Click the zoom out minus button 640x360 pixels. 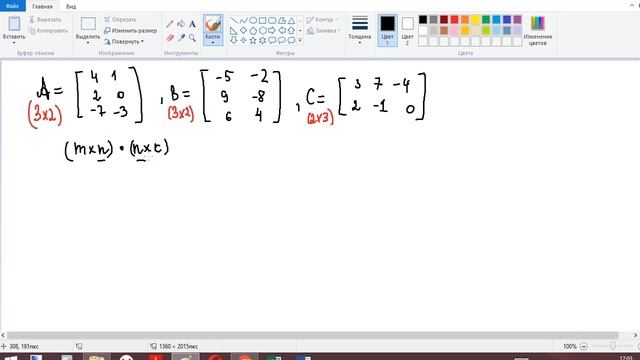pyautogui.click(x=584, y=347)
